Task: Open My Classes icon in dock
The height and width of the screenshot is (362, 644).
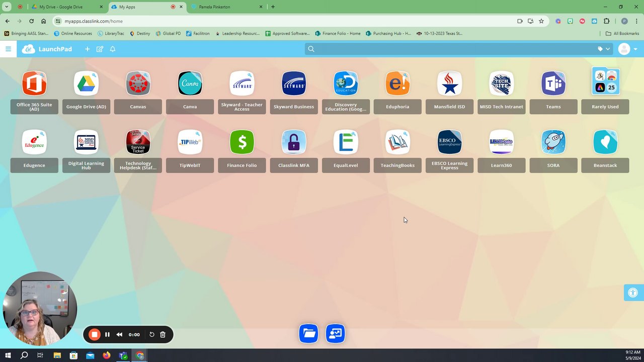Action: coord(335,333)
